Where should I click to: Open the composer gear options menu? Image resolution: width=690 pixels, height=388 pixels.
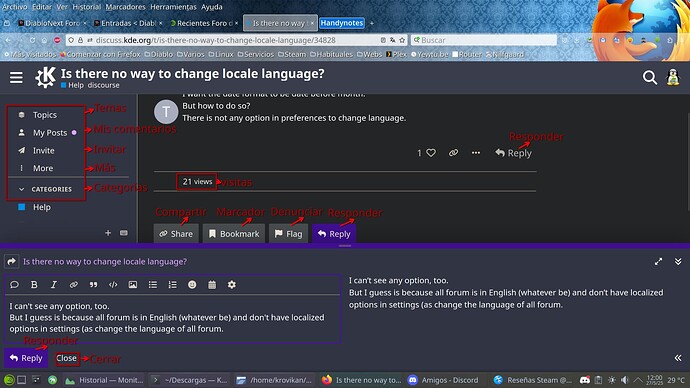232,285
